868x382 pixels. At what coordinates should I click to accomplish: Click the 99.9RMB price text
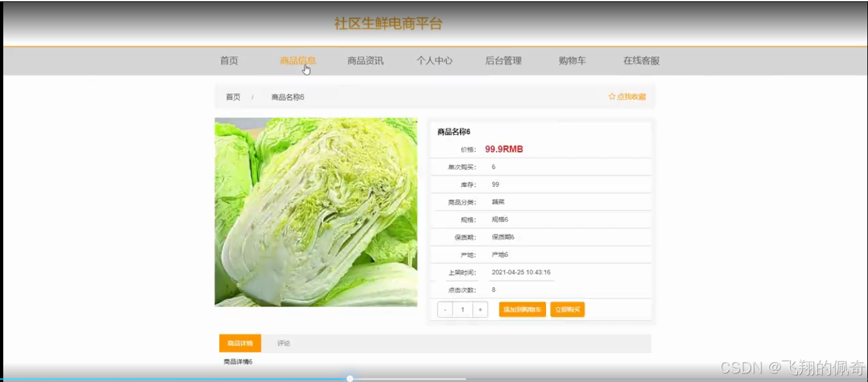pyautogui.click(x=504, y=149)
